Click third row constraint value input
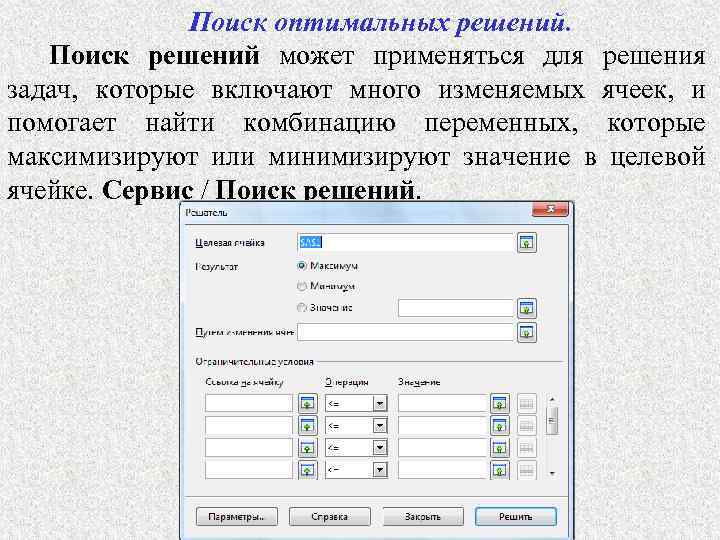The width and height of the screenshot is (720, 540). pyautogui.click(x=442, y=448)
